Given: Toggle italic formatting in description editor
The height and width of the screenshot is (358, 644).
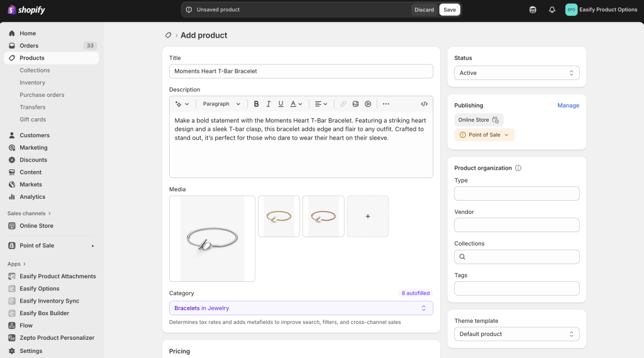Looking at the screenshot, I should pyautogui.click(x=268, y=104).
